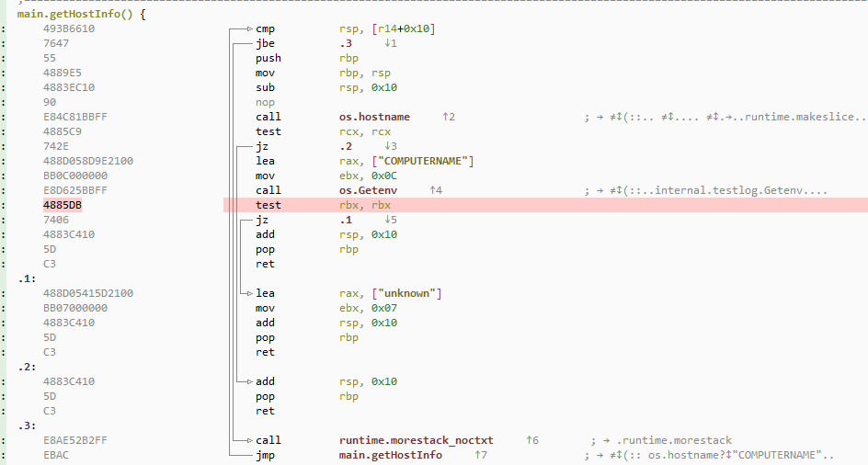Select the highlighted 4885DB bytes
Image resolution: width=868 pixels, height=465 pixels.
[x=62, y=205]
